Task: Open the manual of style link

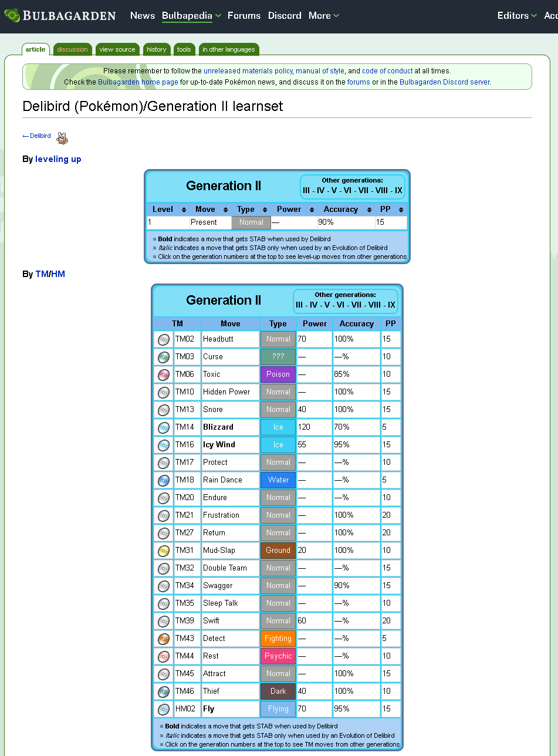Action: (320, 71)
